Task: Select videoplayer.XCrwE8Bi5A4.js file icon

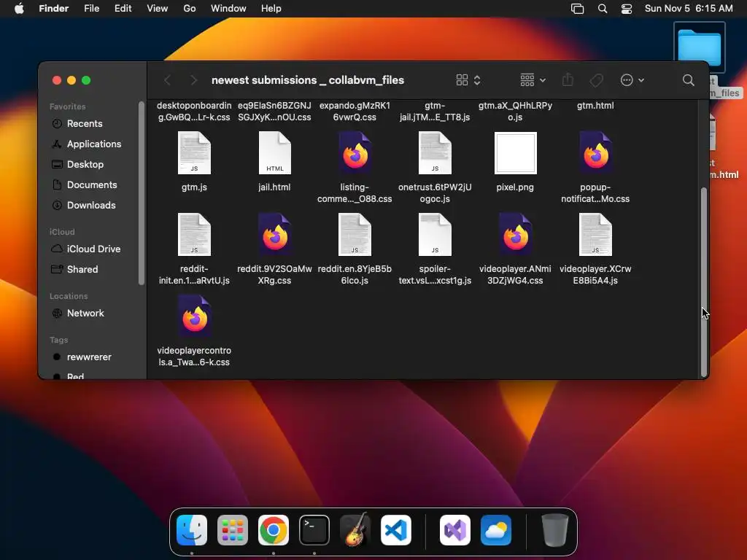Action: pos(595,234)
